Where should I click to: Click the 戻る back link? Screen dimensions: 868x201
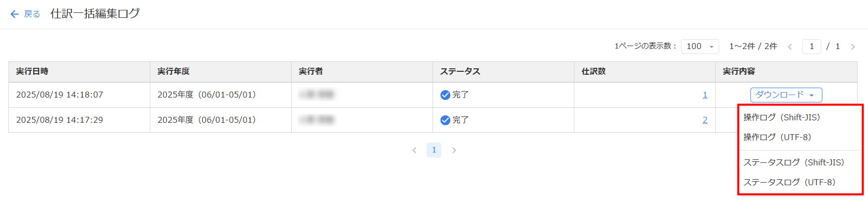(x=32, y=14)
